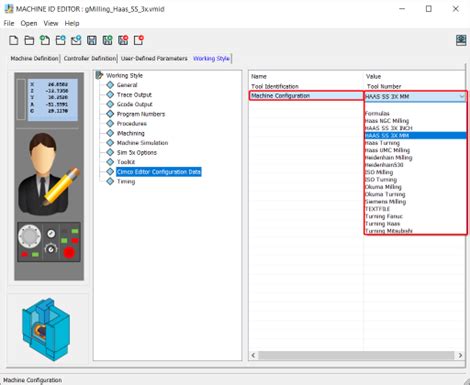Choose Siemens Milling from the list
Viewport: 470px width, 385px height.
coord(415,201)
